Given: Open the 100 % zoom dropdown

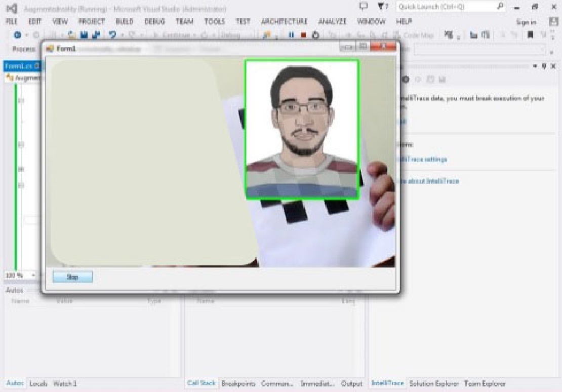Looking at the screenshot, I should click(33, 276).
